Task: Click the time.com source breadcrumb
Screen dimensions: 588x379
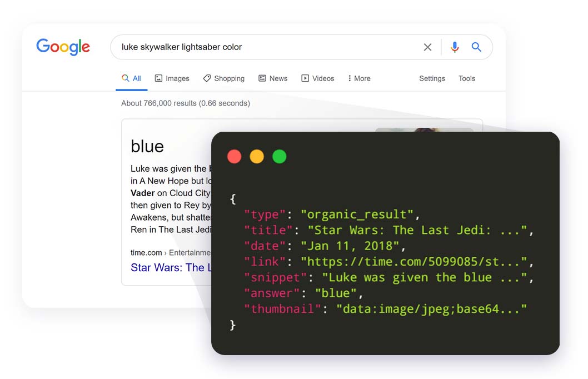Action: (x=147, y=252)
